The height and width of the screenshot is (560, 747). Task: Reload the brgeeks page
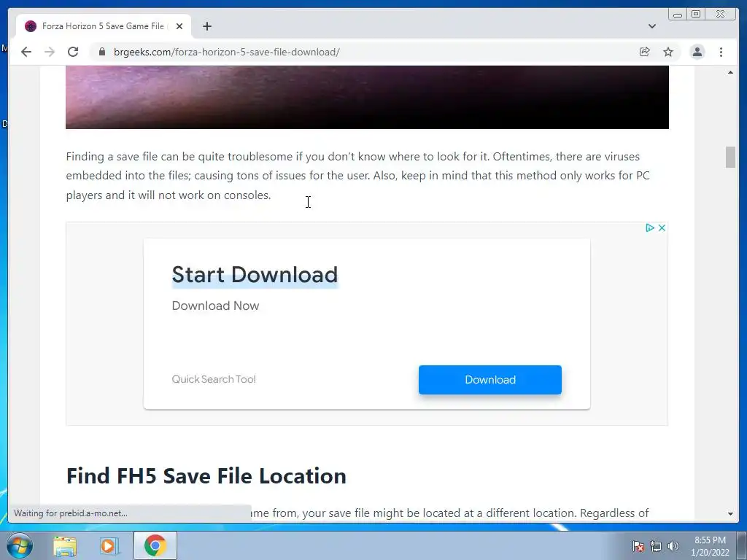(x=73, y=52)
